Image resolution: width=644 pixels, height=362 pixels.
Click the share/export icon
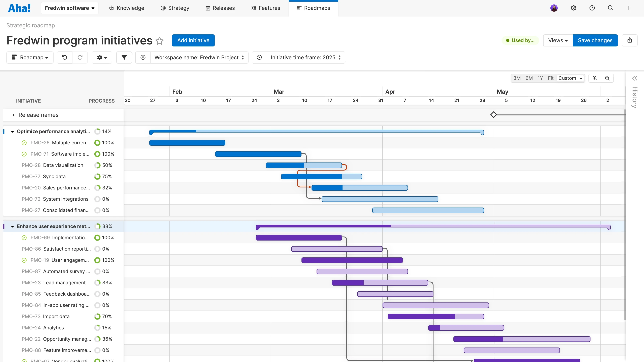click(x=630, y=40)
